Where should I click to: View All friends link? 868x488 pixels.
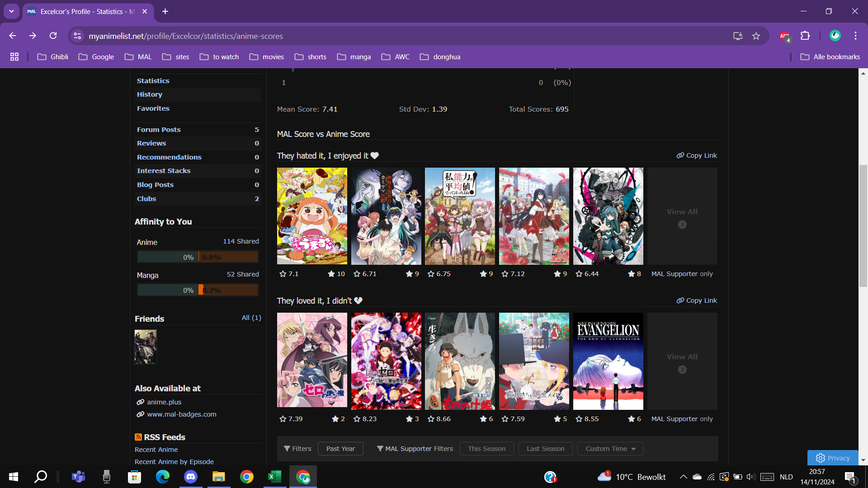point(251,318)
